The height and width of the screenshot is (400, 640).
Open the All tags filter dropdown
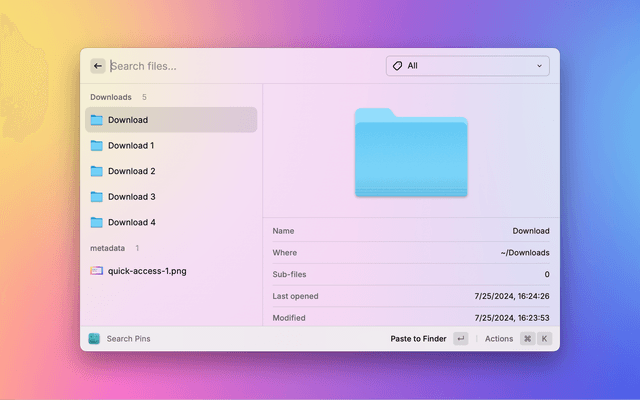[467, 66]
